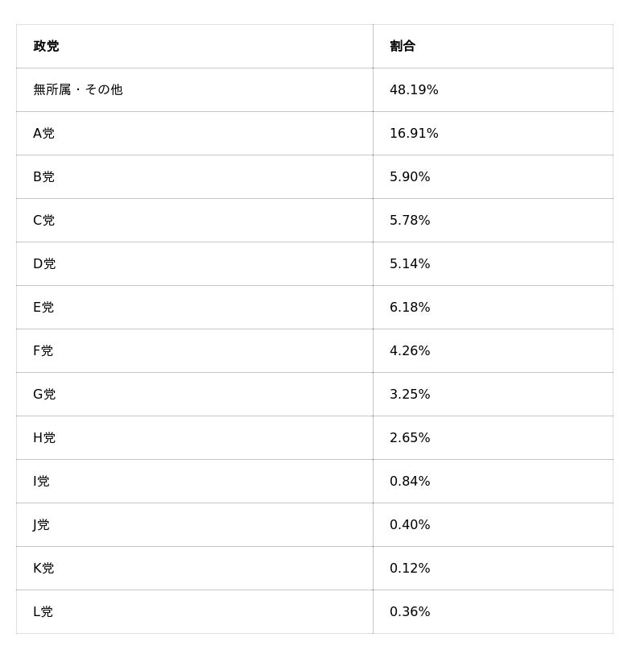Select the L党 party cell
This screenshot has height=658, width=644.
(x=43, y=612)
